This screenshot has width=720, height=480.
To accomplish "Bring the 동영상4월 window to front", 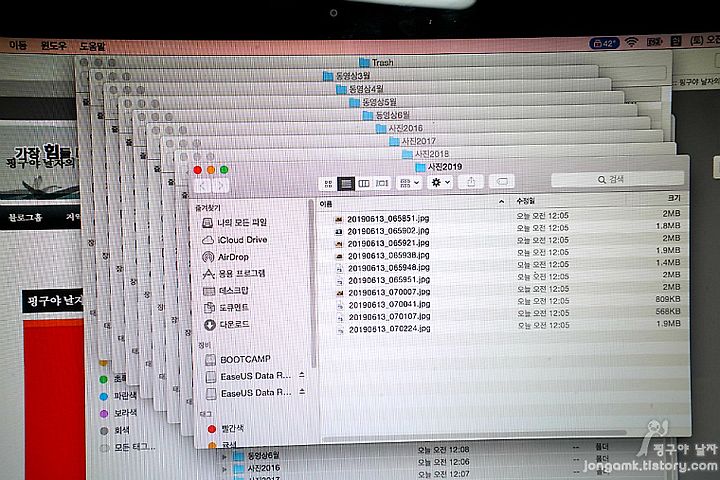I will point(360,89).
